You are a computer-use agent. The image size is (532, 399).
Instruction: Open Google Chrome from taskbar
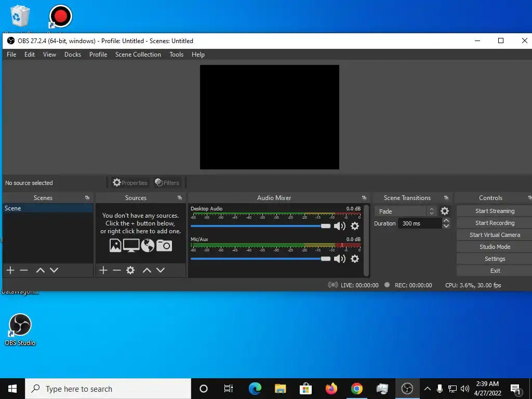point(356,389)
